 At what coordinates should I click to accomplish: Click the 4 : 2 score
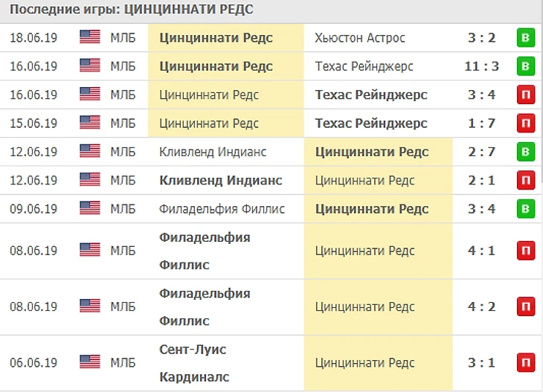click(x=482, y=306)
